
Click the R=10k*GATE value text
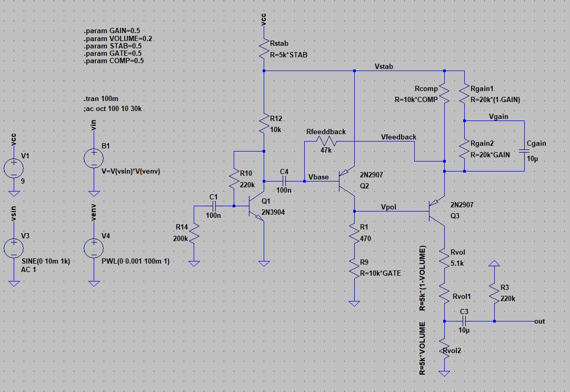[x=380, y=273]
